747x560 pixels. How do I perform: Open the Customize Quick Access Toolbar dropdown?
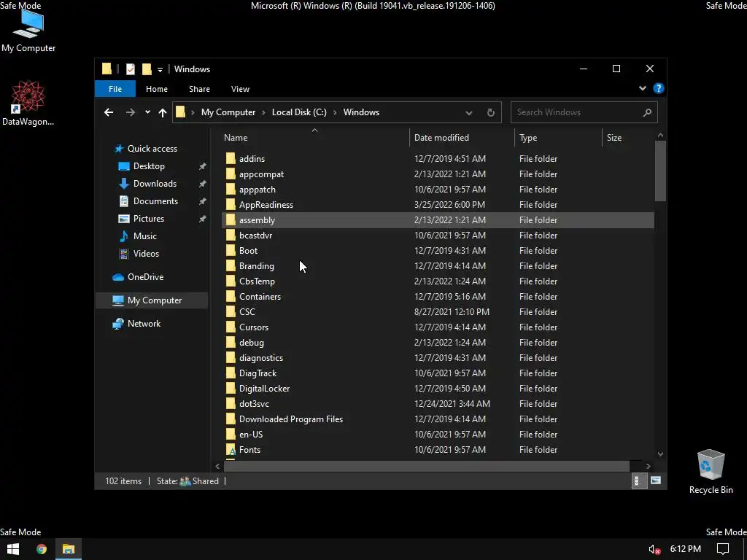coord(160,69)
